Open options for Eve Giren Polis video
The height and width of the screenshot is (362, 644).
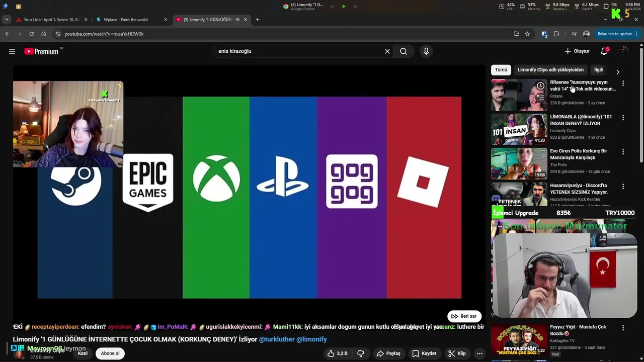tap(623, 152)
